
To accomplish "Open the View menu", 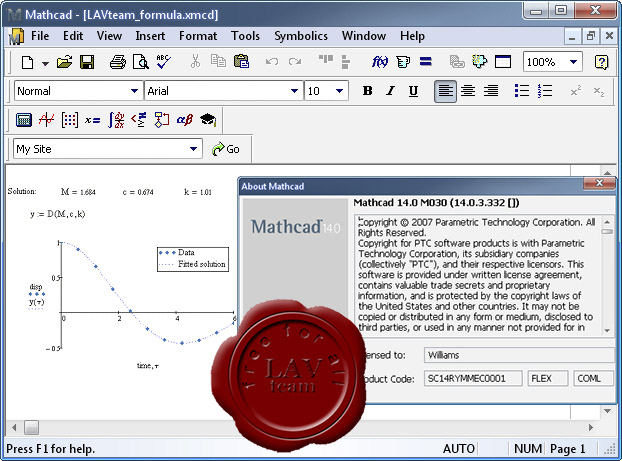I will [109, 36].
